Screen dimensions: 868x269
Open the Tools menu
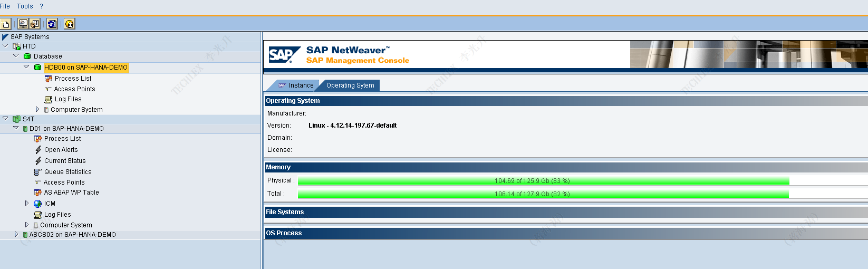pos(25,6)
